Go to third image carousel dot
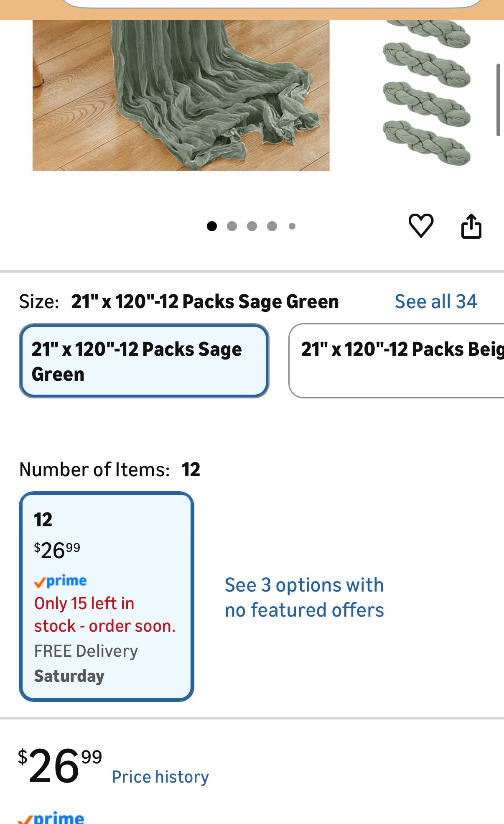504x824 pixels. click(x=252, y=226)
